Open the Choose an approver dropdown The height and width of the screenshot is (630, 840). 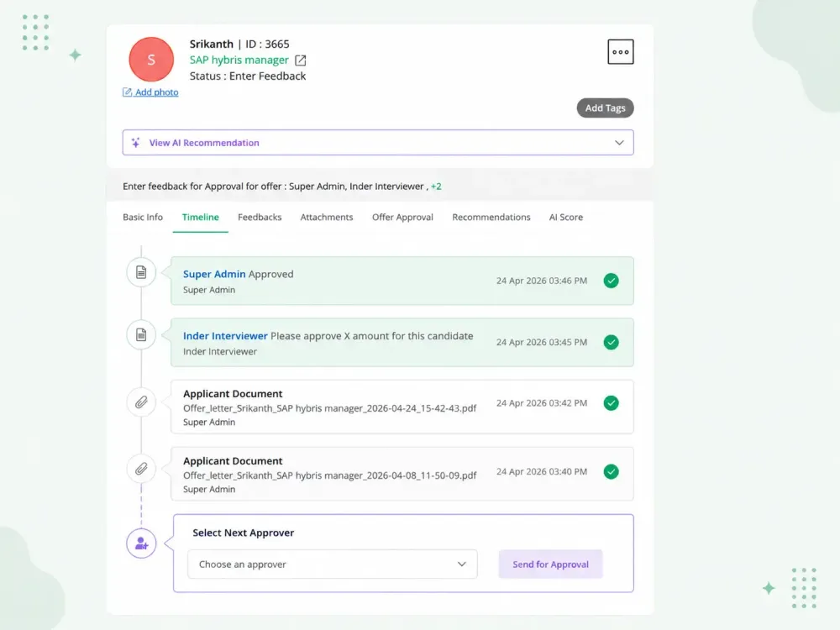(332, 564)
